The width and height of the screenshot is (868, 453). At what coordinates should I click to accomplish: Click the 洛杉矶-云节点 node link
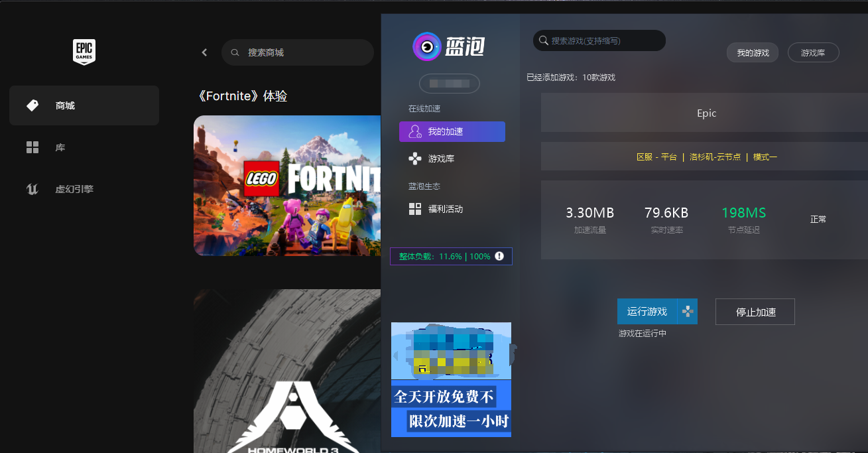[715, 157]
